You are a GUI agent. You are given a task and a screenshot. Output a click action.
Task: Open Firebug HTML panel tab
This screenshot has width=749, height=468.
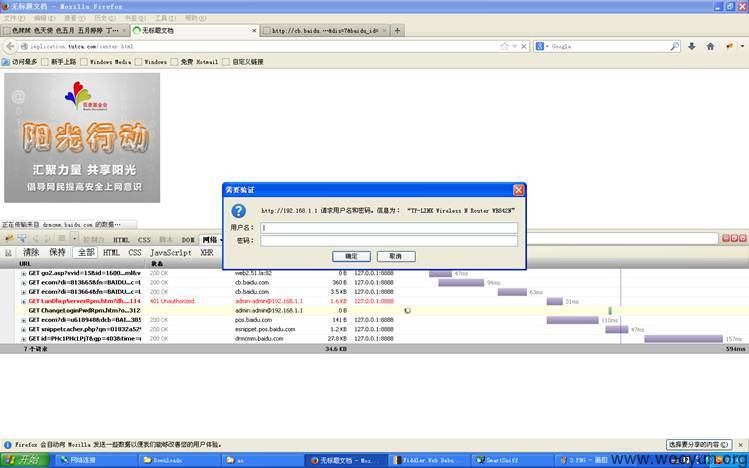[121, 240]
